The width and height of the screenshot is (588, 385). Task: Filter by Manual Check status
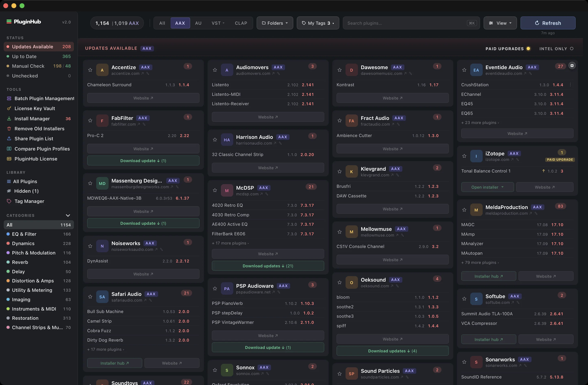[39, 66]
